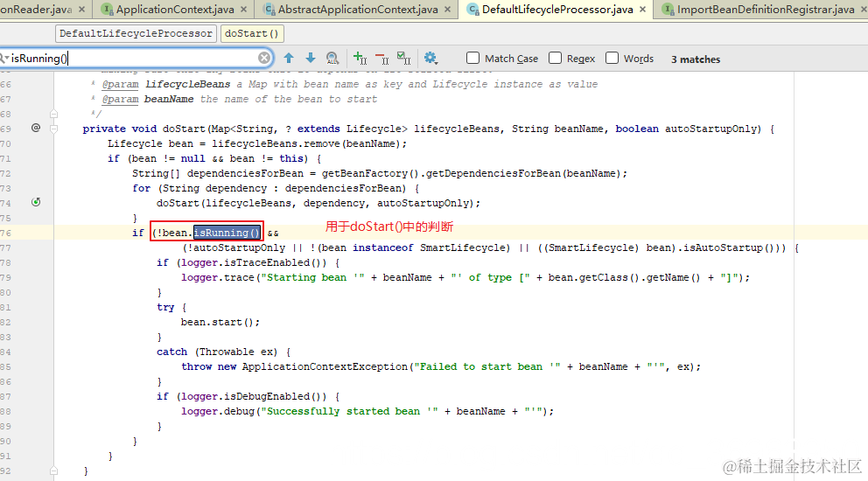
Task: Open search settings gear menu
Action: [430, 58]
